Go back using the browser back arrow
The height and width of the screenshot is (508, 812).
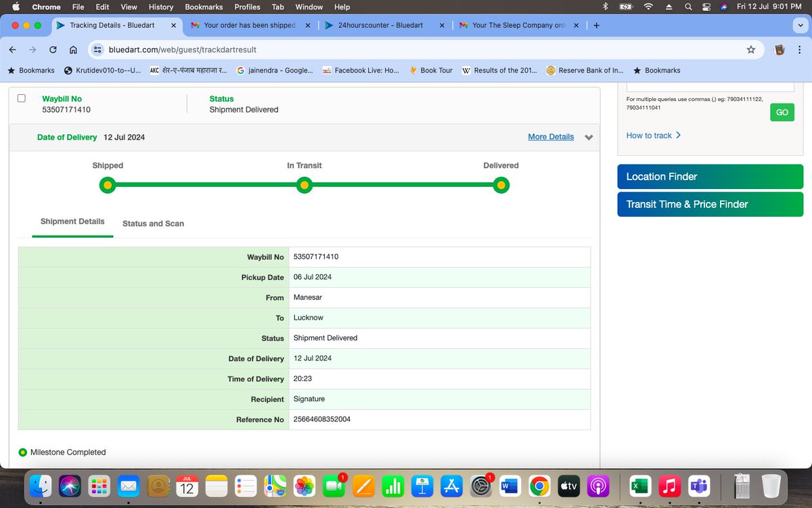[12, 49]
